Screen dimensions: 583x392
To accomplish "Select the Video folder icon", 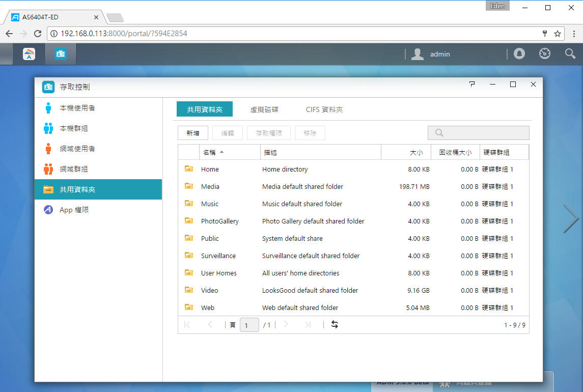I will pos(189,290).
